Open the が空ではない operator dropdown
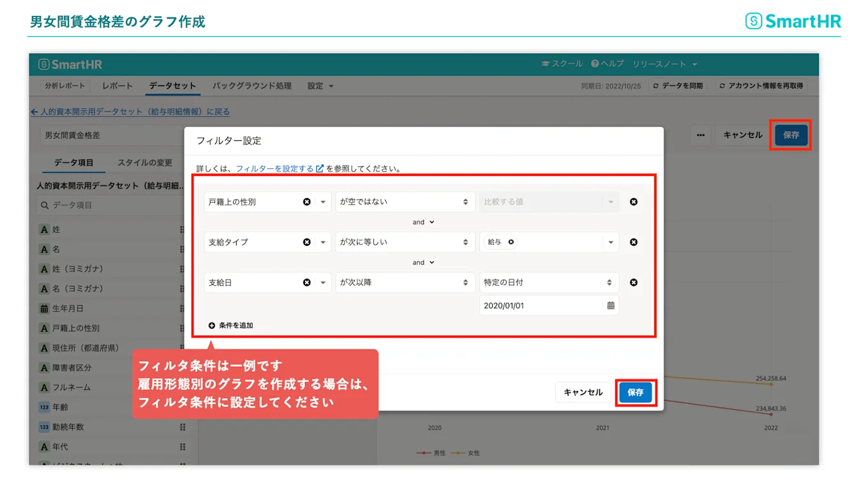This screenshot has height=488, width=868. [405, 202]
